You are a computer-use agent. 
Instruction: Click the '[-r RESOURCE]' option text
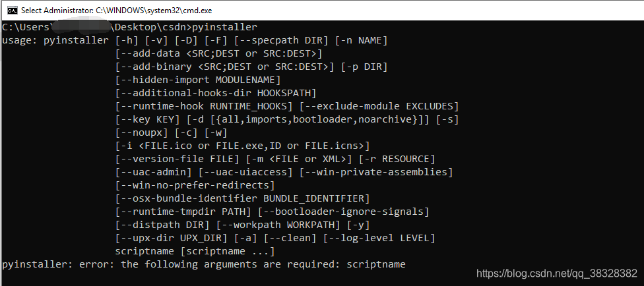point(397,159)
